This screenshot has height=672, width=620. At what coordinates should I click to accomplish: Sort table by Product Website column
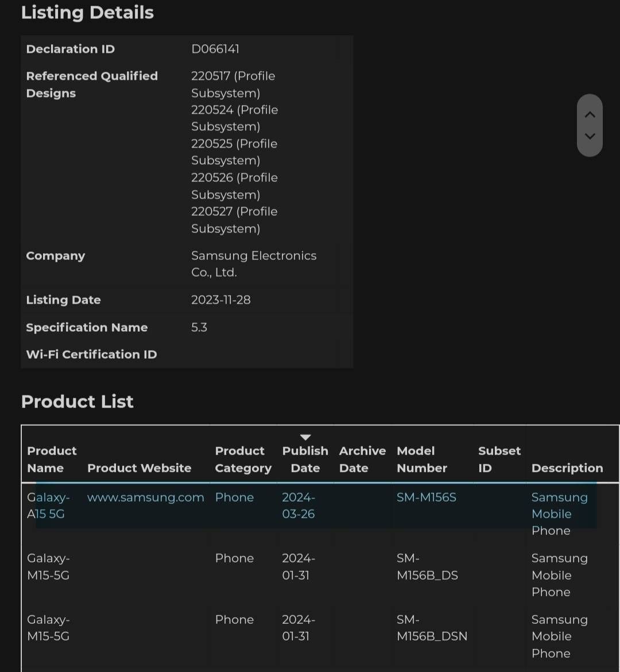point(139,468)
